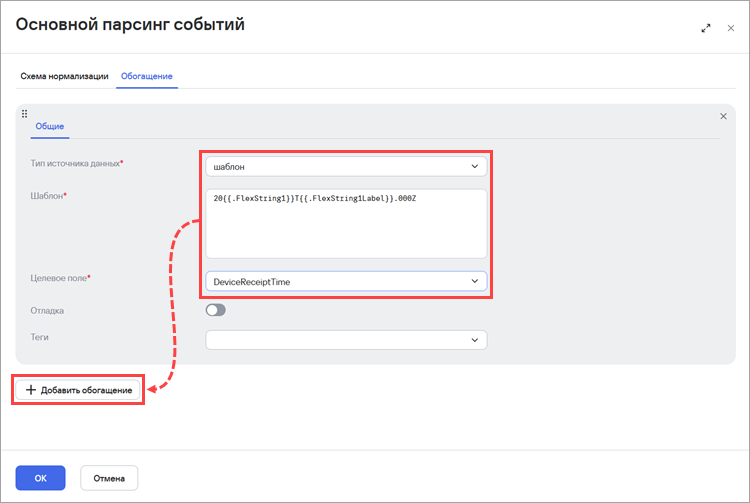Click the Отладка label

(47, 311)
